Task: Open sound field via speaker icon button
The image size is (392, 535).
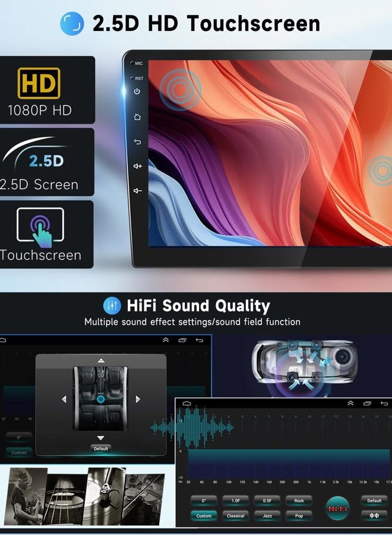Action: coord(374,515)
